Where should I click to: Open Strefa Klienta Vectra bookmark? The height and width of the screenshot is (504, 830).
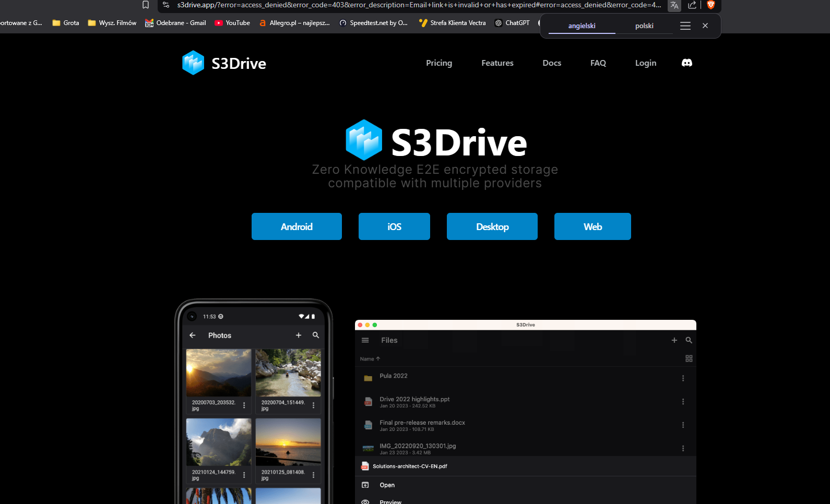(x=452, y=23)
